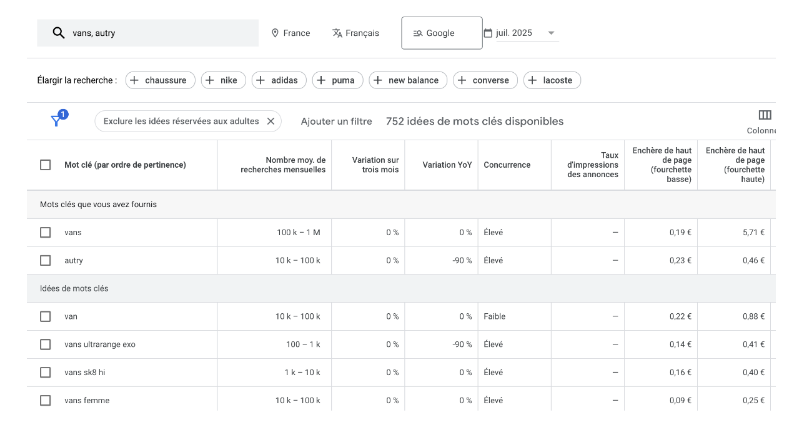Image resolution: width=800 pixels, height=425 pixels.
Task: Click the plus icon on the puma chip
Action: pos(321,80)
